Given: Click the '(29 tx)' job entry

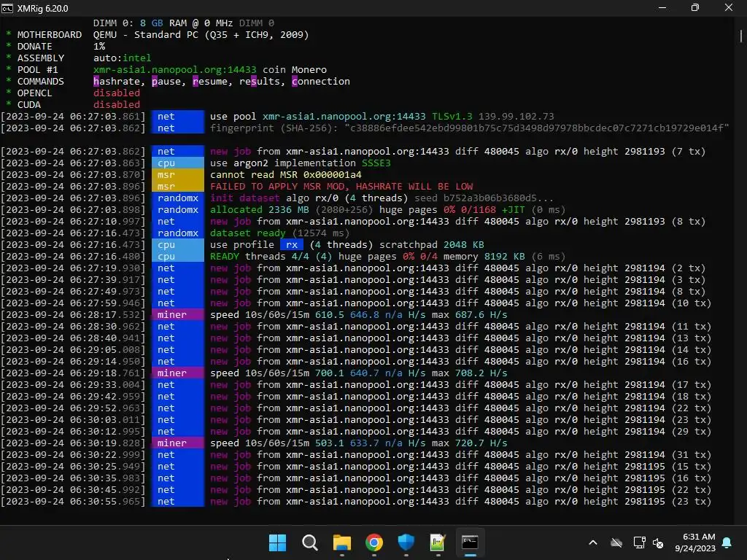Looking at the screenshot, I should pos(692,432).
